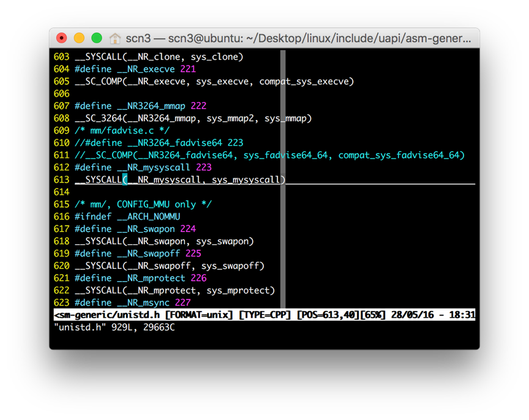Click [POS=613,40] in the status line
The height and width of the screenshot is (420, 529).
(328, 315)
